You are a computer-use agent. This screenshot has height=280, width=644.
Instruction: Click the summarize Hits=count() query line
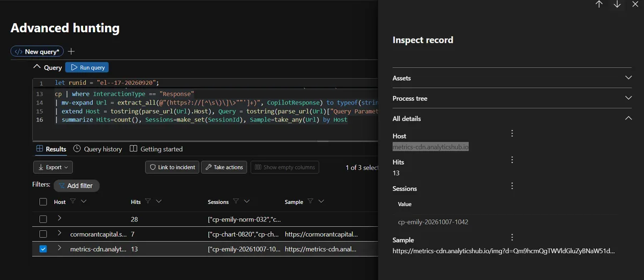[x=201, y=120]
